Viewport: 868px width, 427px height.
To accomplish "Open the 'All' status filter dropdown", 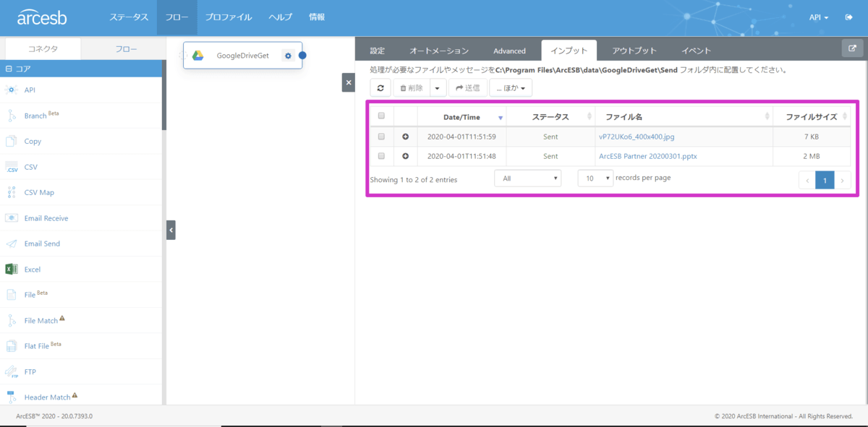I will tap(527, 178).
